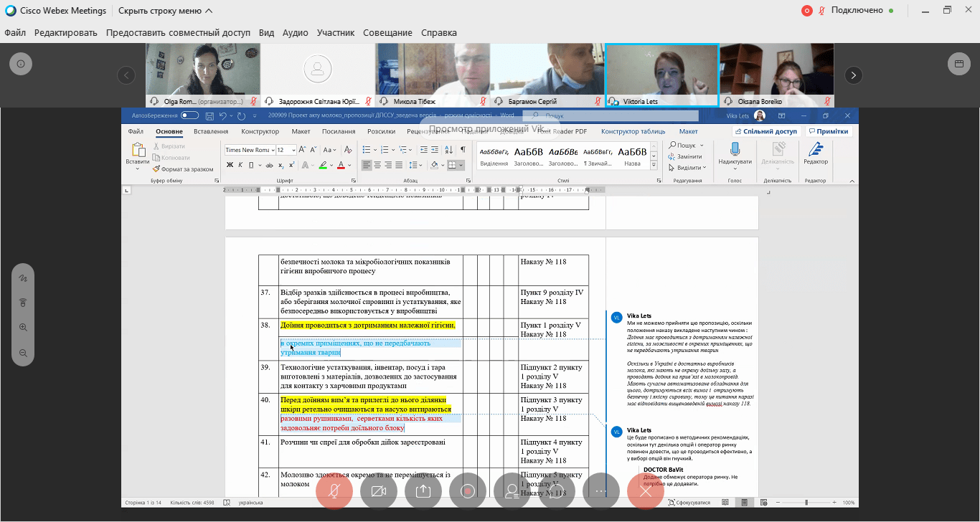This screenshot has width=980, height=522.
Task: Open the annotation pen tool
Action: click(23, 277)
